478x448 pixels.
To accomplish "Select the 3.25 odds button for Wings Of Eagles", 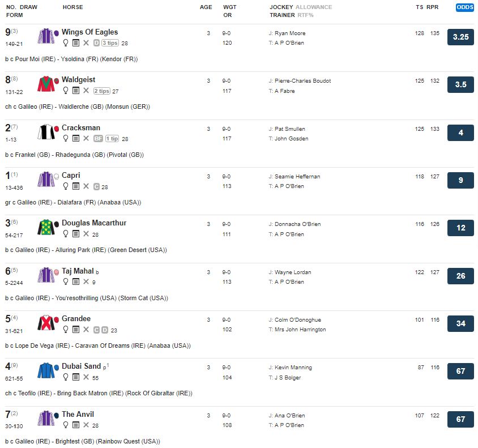I will point(460,37).
